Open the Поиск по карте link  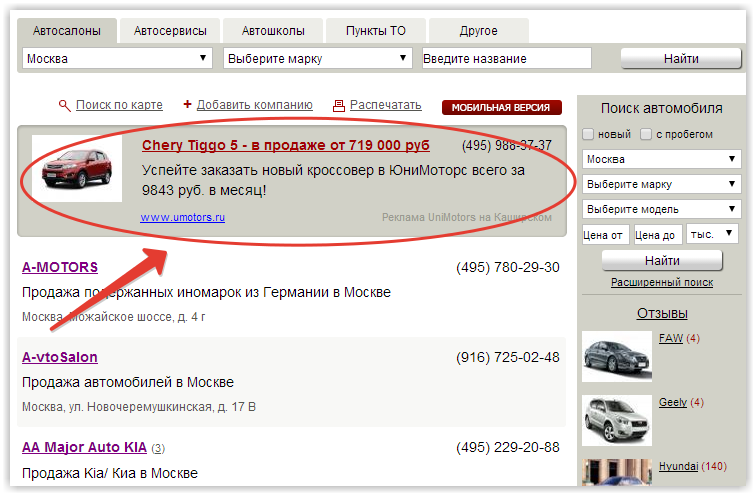point(119,105)
